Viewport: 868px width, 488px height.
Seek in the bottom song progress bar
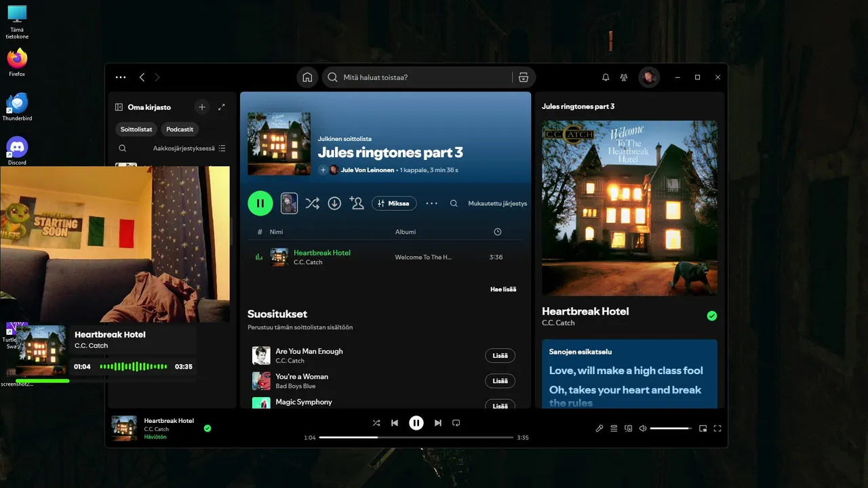[x=416, y=437]
